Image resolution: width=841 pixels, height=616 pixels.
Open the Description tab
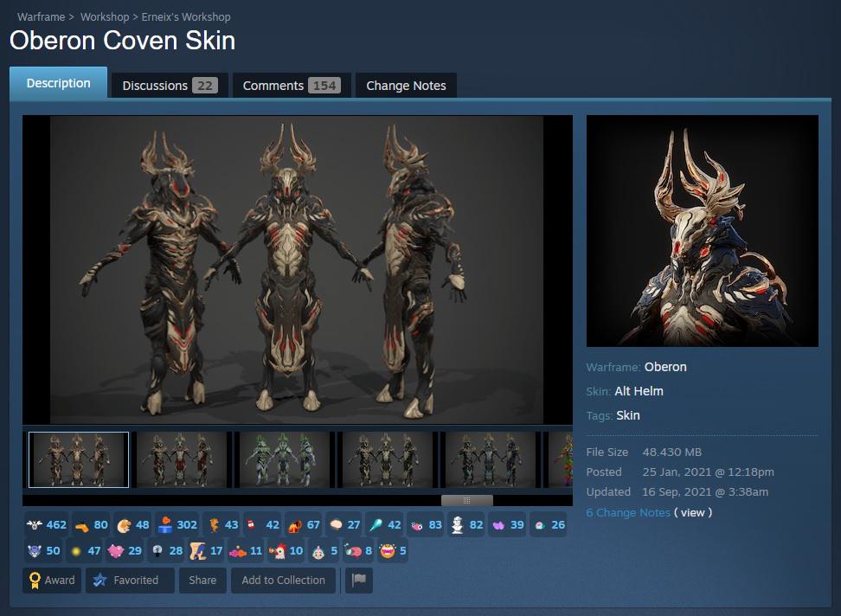point(59,82)
